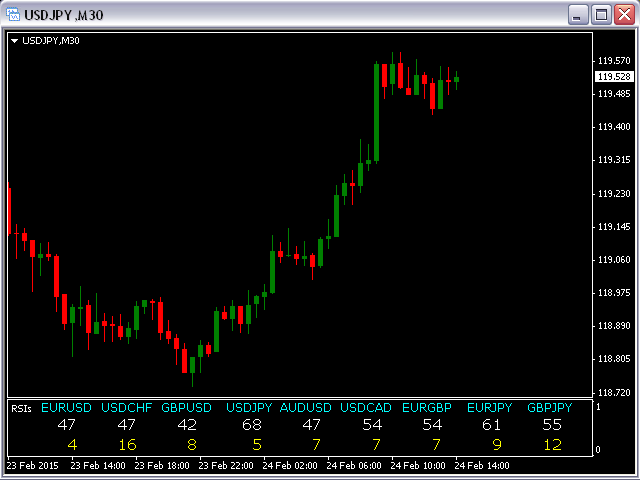This screenshot has height=480, width=640.
Task: Select the GBPUSD pair label
Action: pos(187,407)
